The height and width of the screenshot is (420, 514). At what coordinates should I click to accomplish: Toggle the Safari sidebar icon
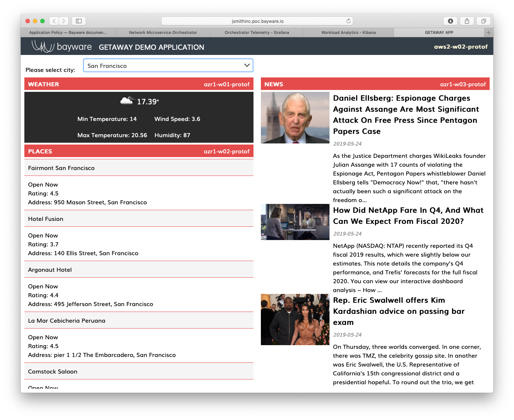point(79,21)
